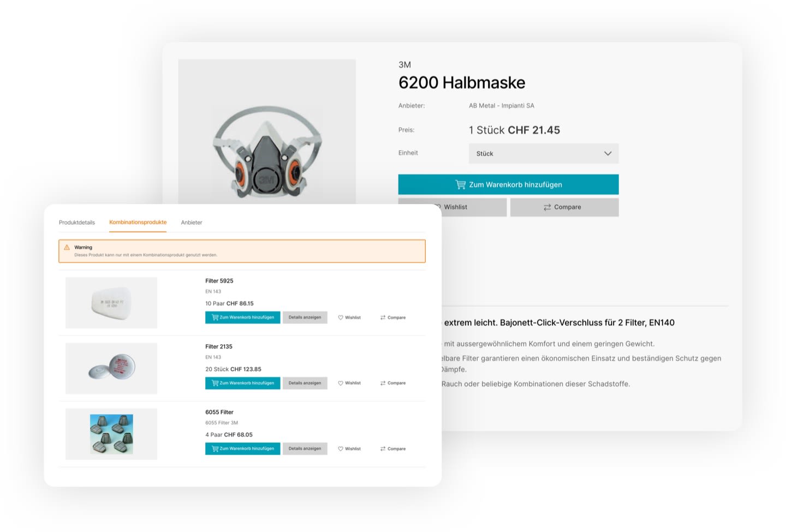
Task: Compare Filter 5925
Action: [393, 318]
